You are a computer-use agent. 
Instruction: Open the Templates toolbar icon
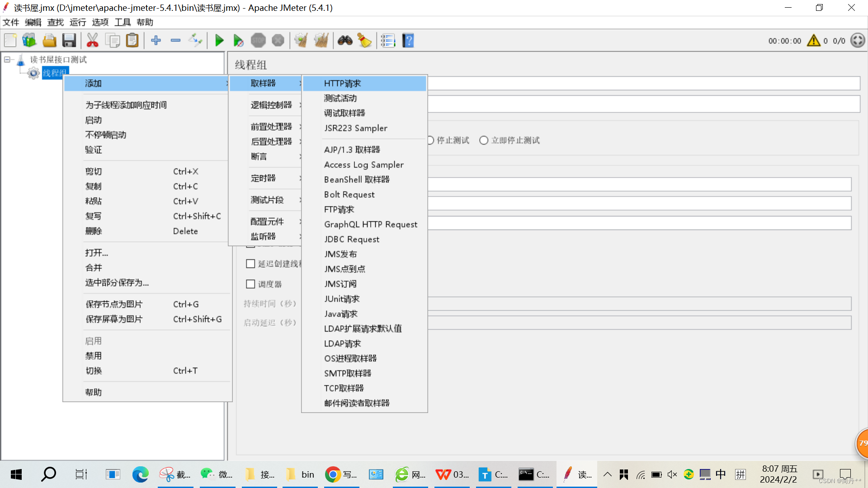[29, 41]
